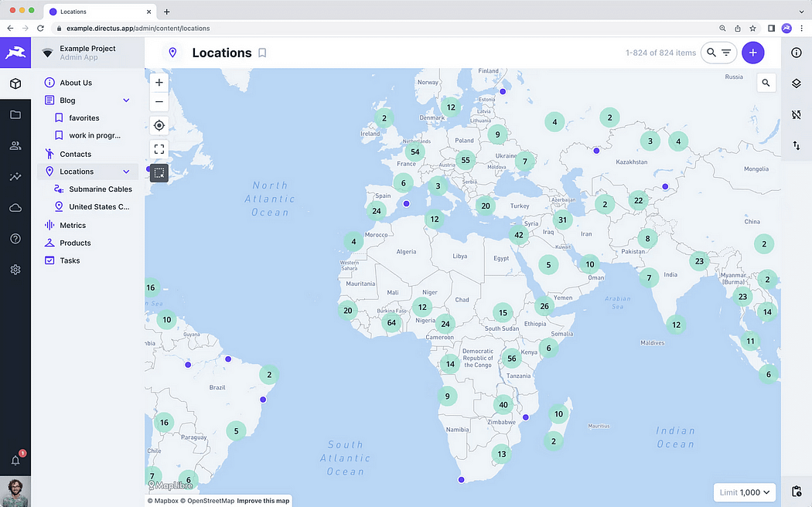
Task: Collapse the Locations group chevron
Action: pos(126,172)
